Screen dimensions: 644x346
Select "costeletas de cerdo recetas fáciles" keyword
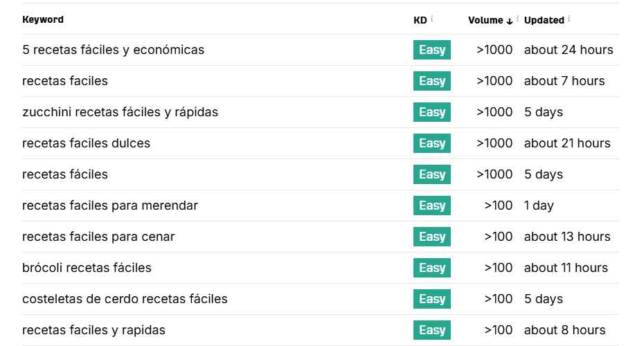[125, 299]
